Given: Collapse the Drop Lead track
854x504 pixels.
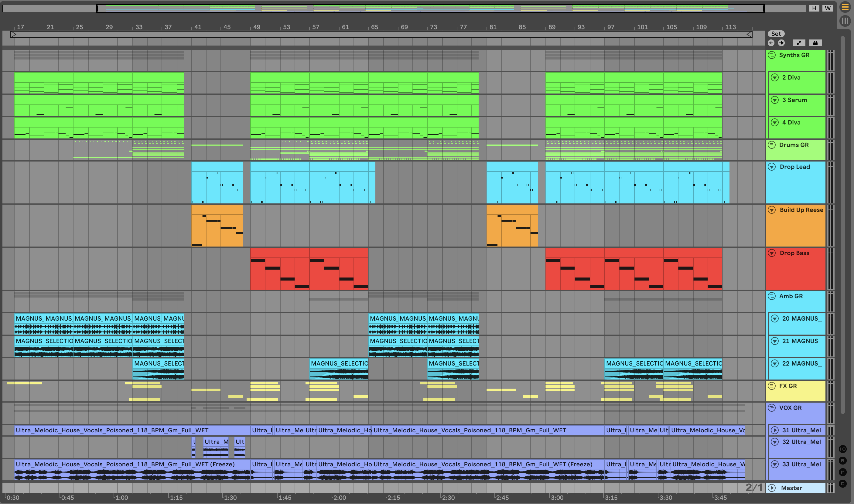Looking at the screenshot, I should 772,167.
